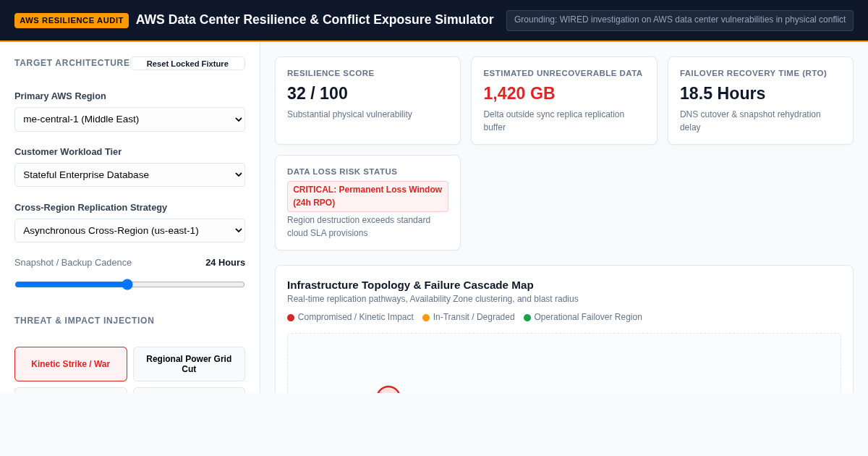Click the AWS RESILIENCE AUDIT badge

tap(72, 20)
